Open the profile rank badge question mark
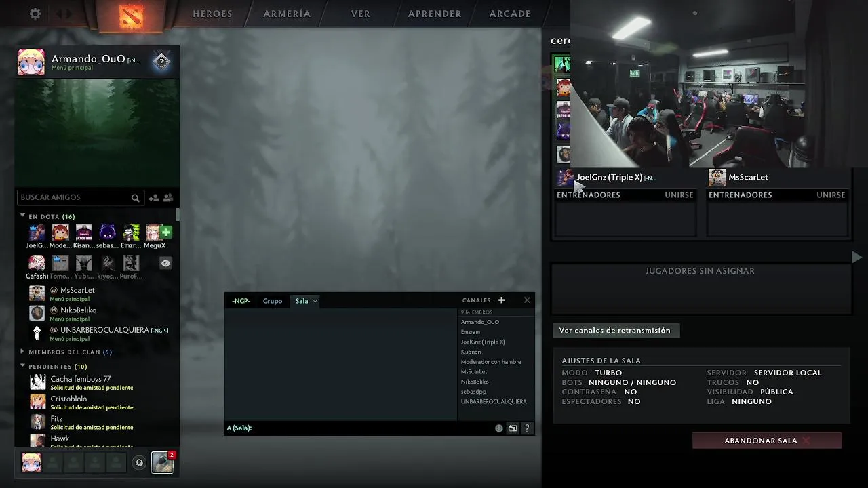868x488 pixels. pyautogui.click(x=161, y=62)
